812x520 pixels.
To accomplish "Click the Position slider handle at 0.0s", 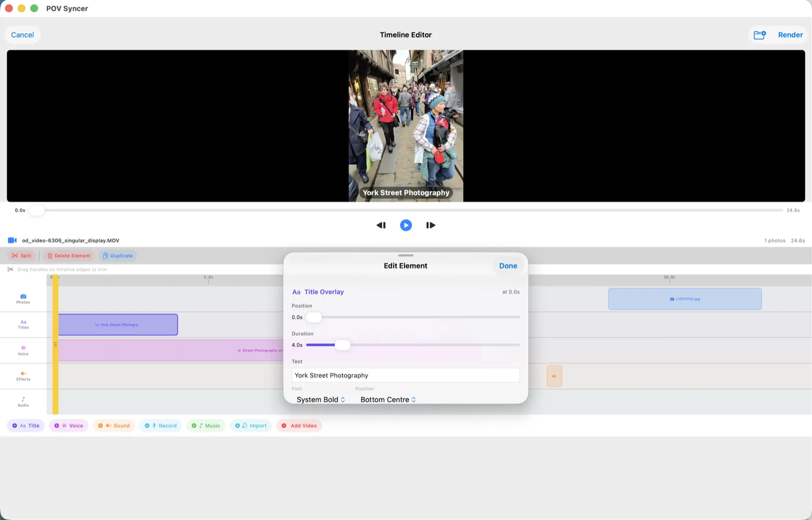I will click(x=314, y=317).
